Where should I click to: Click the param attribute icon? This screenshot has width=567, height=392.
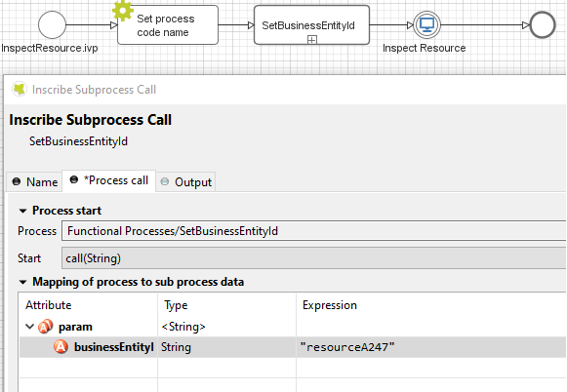tap(45, 327)
